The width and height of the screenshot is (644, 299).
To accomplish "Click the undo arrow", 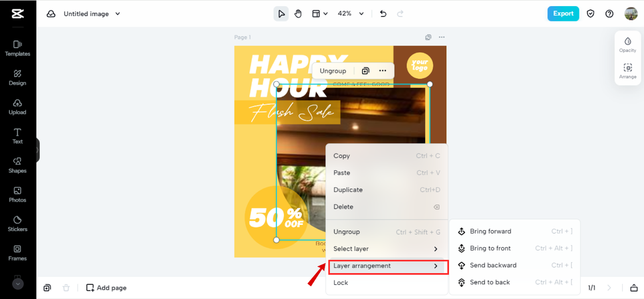I will click(x=383, y=14).
